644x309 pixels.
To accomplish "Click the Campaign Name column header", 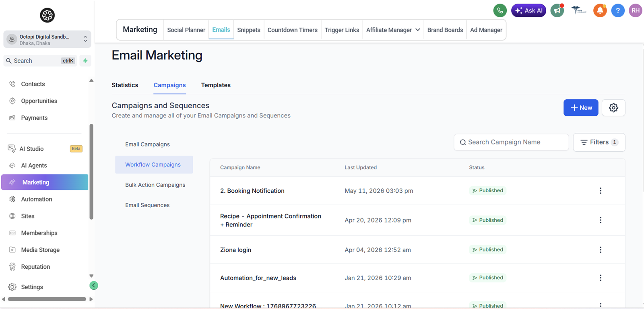I will click(240, 167).
